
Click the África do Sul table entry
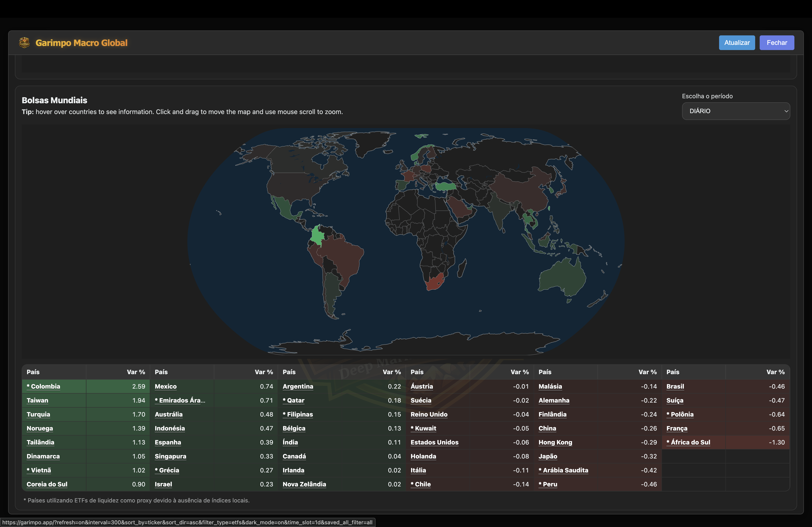688,442
